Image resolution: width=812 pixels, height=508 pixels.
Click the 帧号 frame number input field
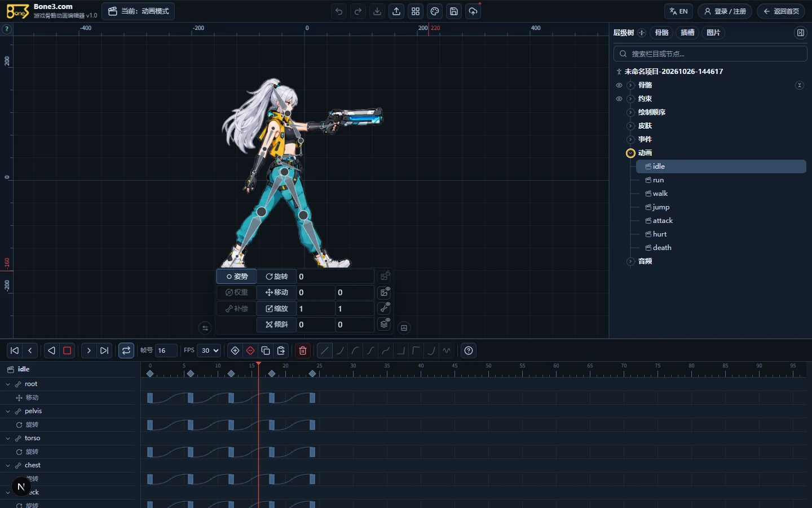(x=166, y=351)
